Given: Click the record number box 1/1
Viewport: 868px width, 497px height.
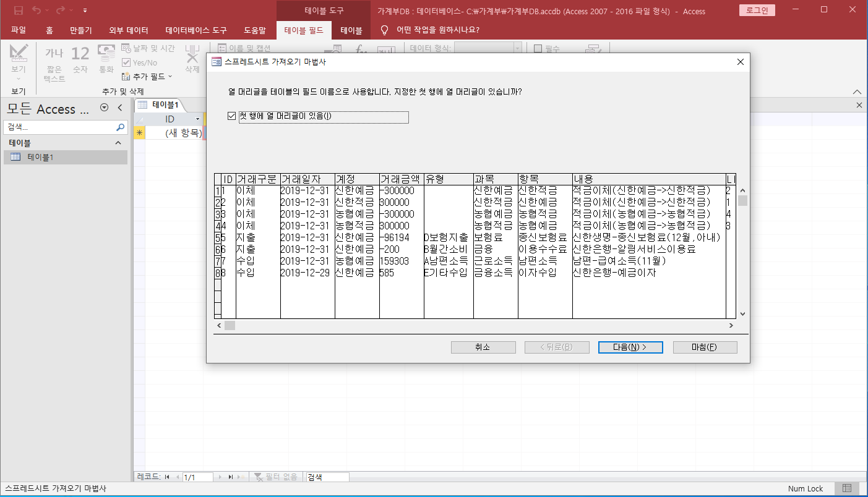Looking at the screenshot, I should (x=197, y=477).
